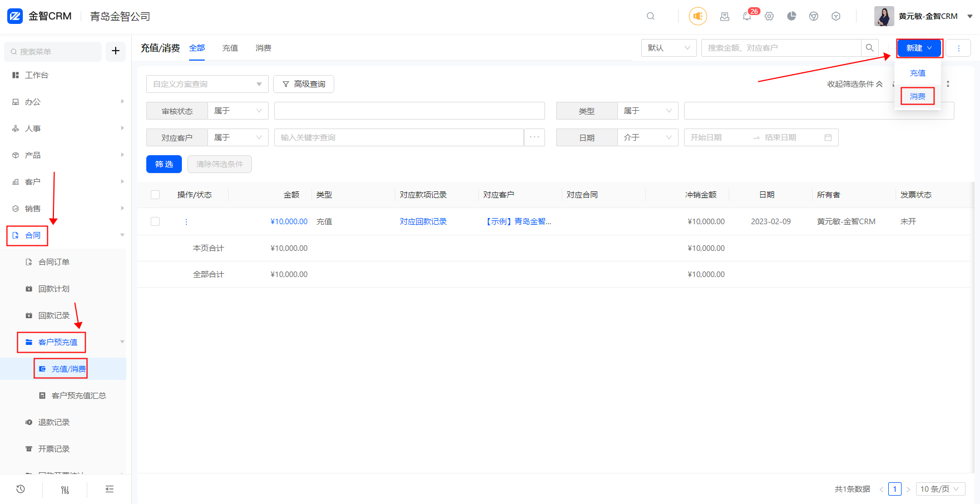
Task: Click the plus button beside menu search
Action: (116, 51)
